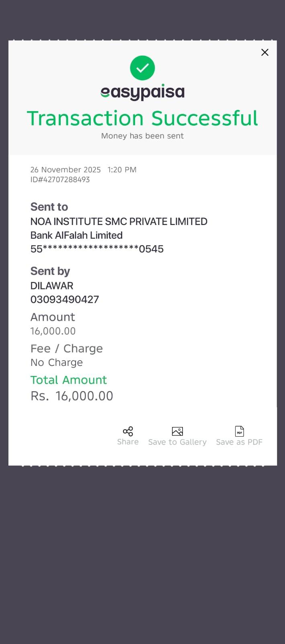Select recipient name NOA INSTITUTE SMC PRIVATE LIMITED
The image size is (285, 644).
click(119, 222)
